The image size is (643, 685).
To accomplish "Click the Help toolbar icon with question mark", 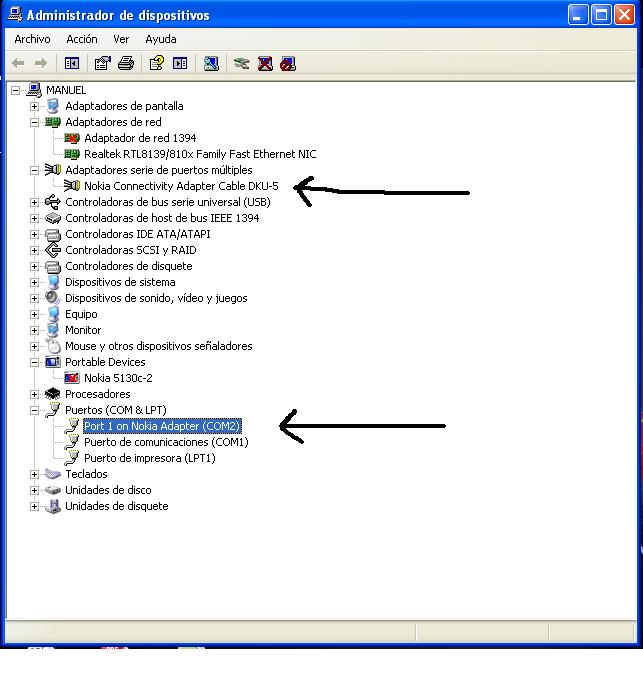I will 157,63.
